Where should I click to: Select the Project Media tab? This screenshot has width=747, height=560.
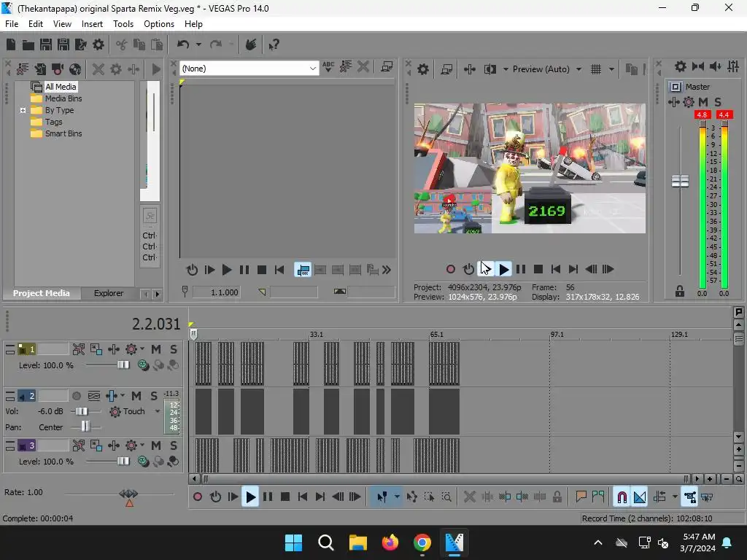click(x=41, y=293)
